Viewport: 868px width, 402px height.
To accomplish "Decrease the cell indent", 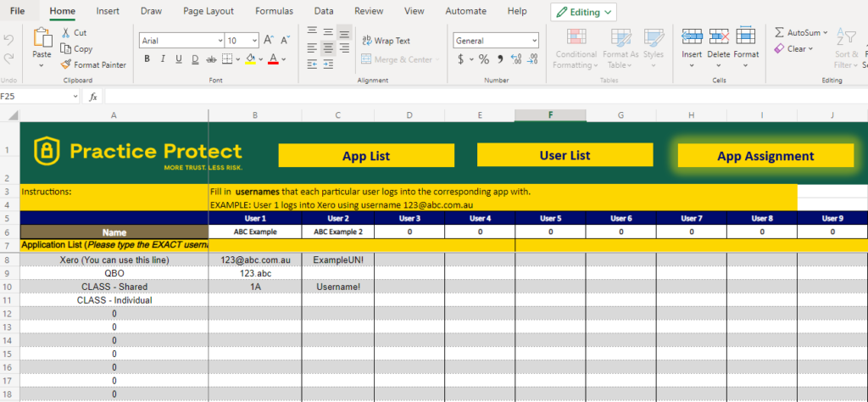I will [x=313, y=64].
